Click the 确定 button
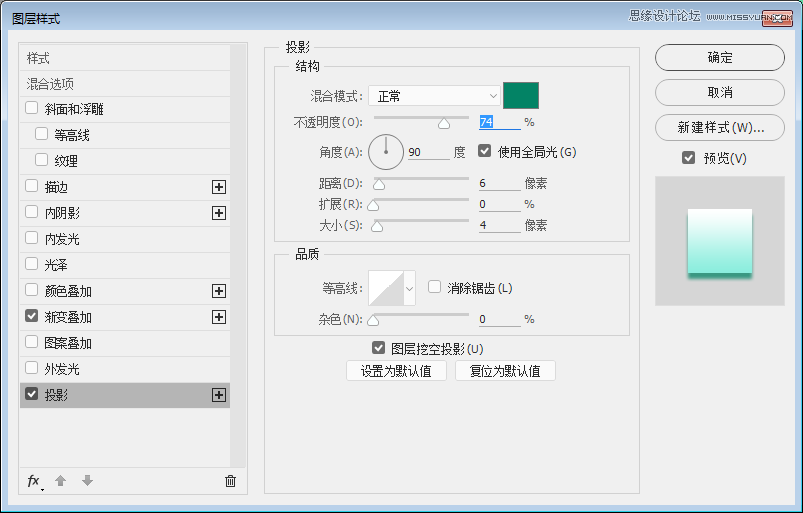803x513 pixels. pyautogui.click(x=720, y=57)
